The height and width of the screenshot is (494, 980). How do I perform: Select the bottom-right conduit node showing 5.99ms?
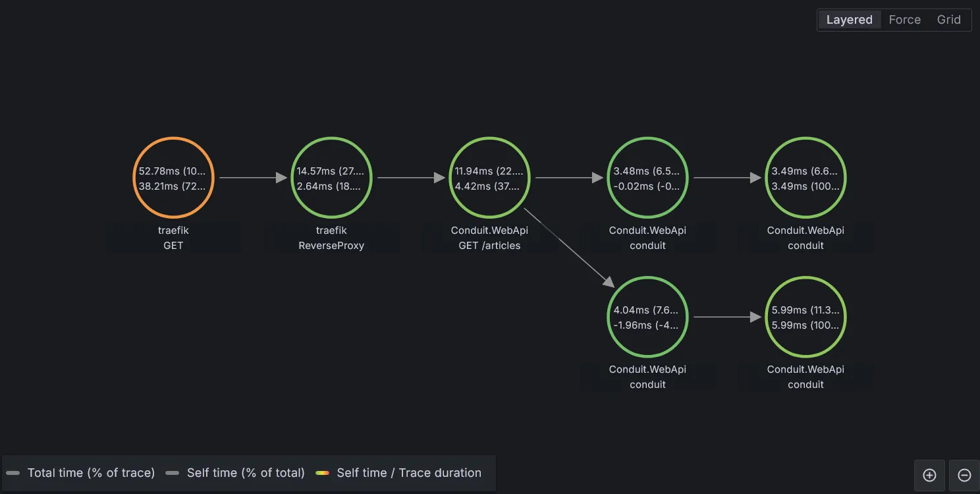[805, 316]
